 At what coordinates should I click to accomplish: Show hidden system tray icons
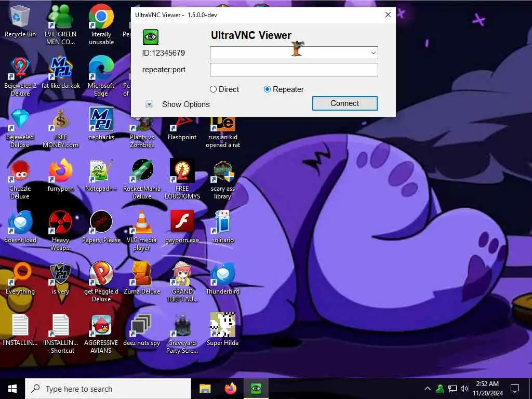(x=428, y=389)
